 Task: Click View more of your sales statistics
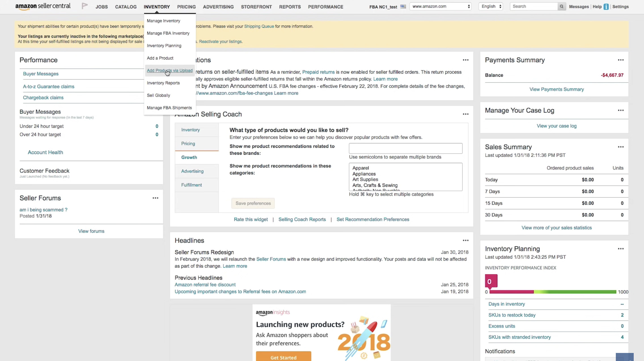(557, 228)
